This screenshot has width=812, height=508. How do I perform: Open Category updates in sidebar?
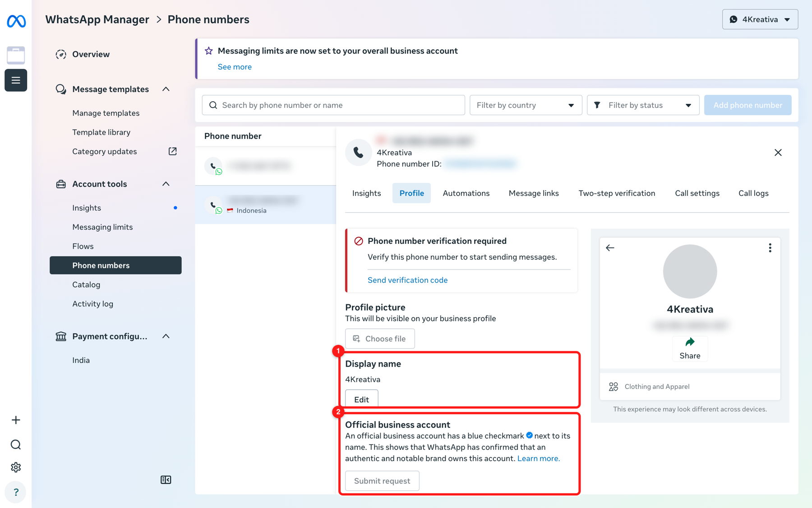pyautogui.click(x=105, y=151)
